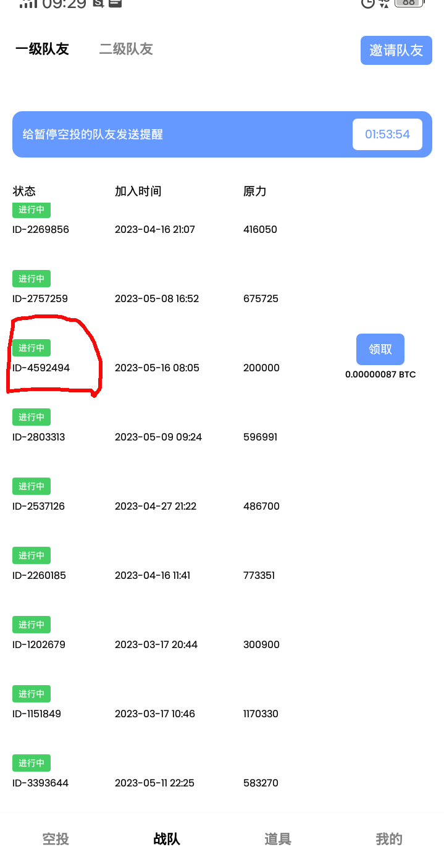The height and width of the screenshot is (868, 444).
Task: Tap 进行中 badge above ID-3393644
Action: (x=31, y=763)
